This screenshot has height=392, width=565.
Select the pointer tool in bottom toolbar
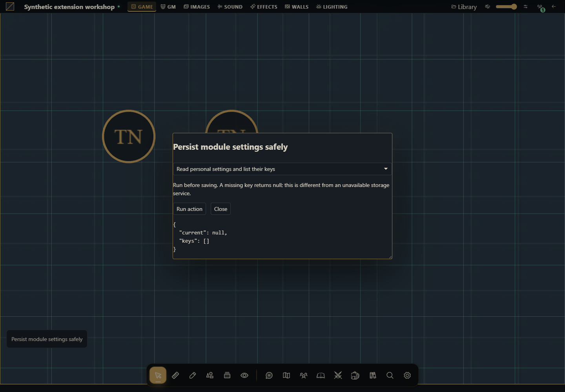[158, 375]
